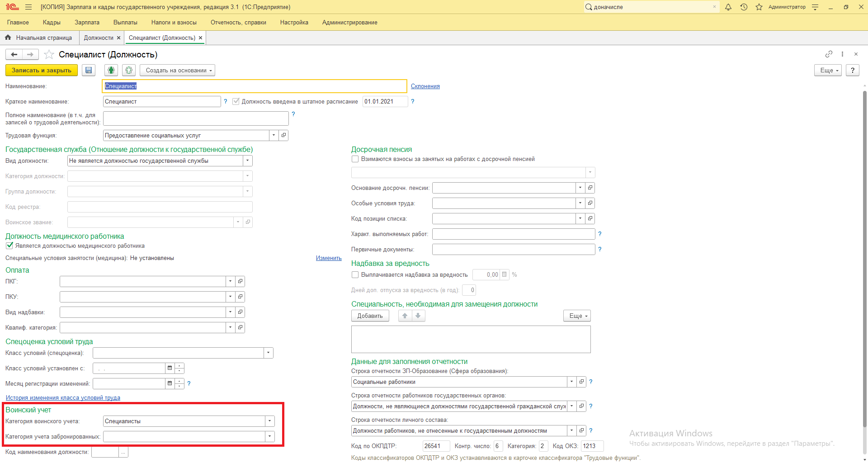Viewport: 868px width, 463px height.
Task: Open ПКГ record icon
Action: point(240,281)
